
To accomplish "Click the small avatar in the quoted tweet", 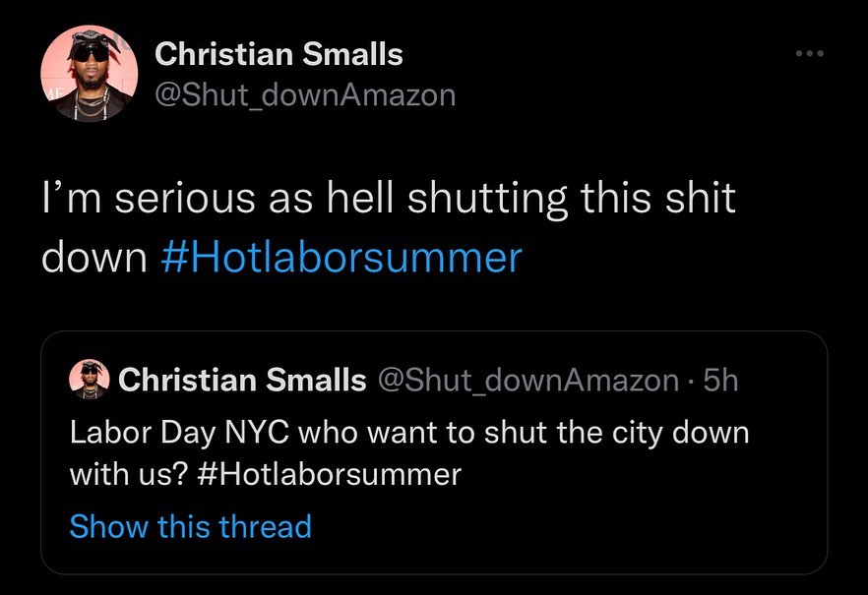I will point(89,380).
